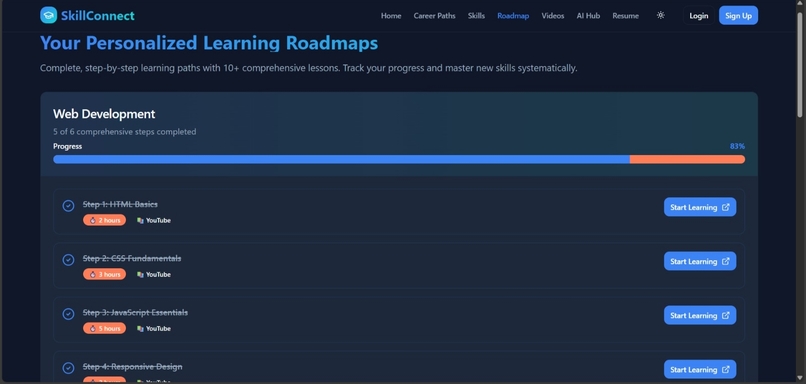
Task: Click the '5 of 6 comprehensive steps completed' text
Action: click(x=124, y=132)
